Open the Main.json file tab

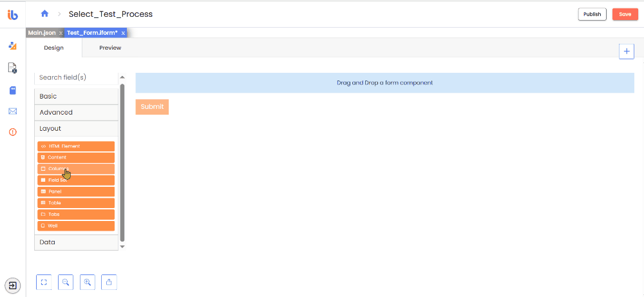[42, 33]
